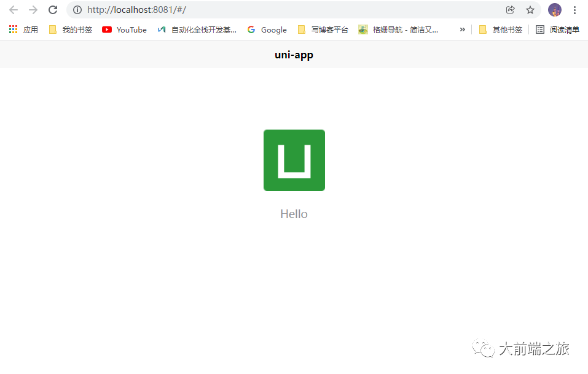
Task: Click inside the address bar
Action: (x=246, y=10)
